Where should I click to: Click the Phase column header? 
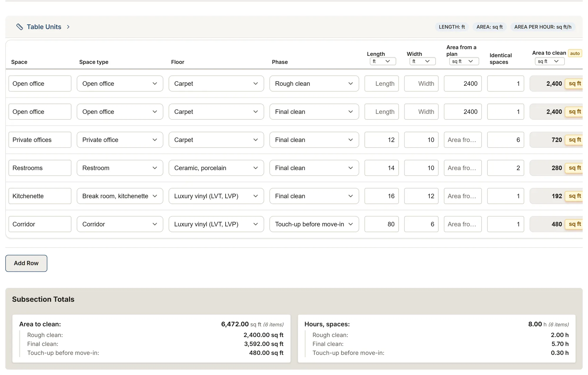(x=280, y=62)
